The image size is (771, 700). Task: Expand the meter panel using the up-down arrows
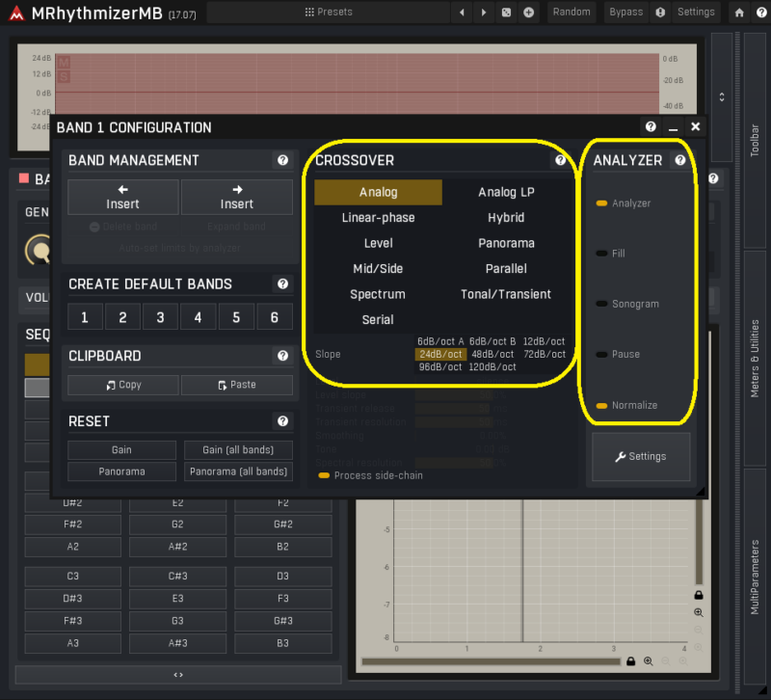(722, 97)
